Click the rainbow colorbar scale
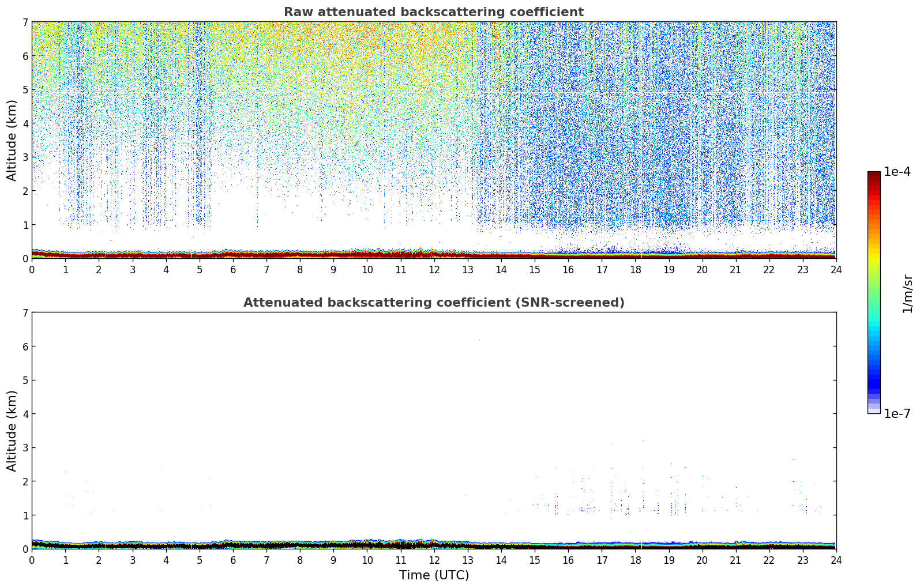Image resolution: width=920 pixels, height=588 pixels. click(874, 292)
